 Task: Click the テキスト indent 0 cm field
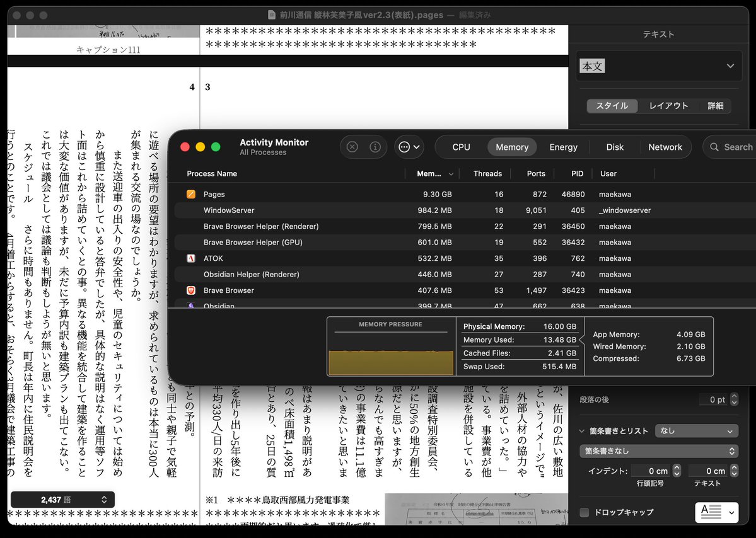point(708,471)
